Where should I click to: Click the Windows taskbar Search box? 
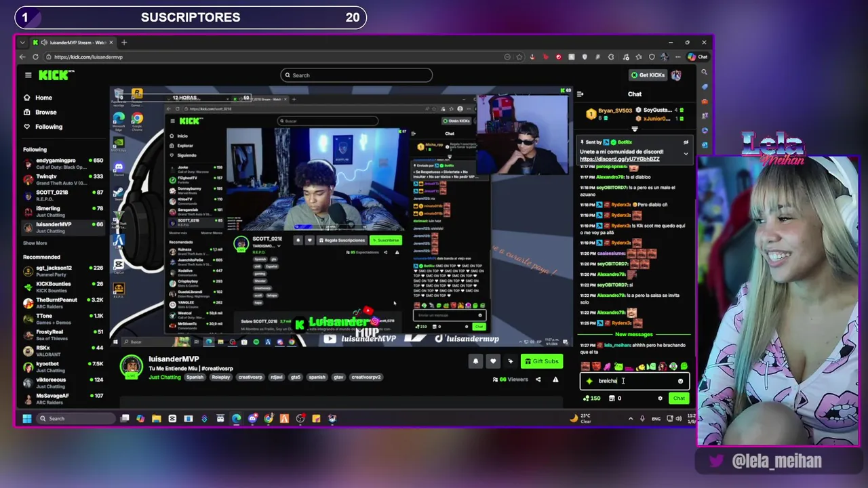(x=75, y=419)
